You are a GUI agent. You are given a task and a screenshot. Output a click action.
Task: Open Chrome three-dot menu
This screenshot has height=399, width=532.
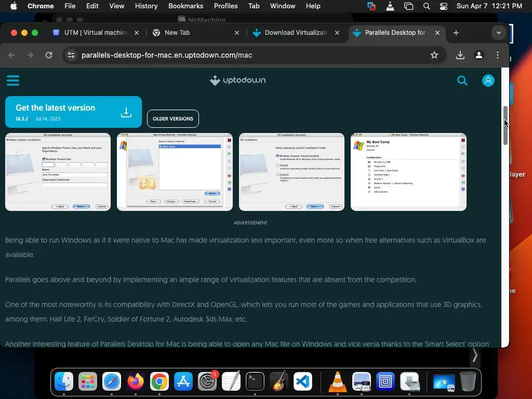click(497, 55)
